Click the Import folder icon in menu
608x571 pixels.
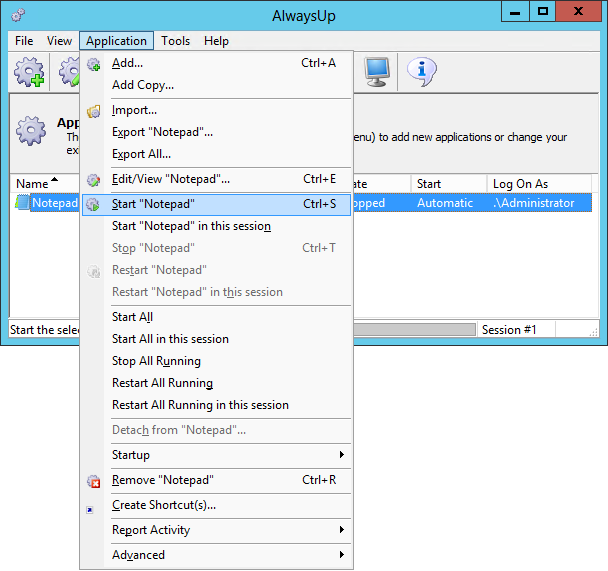click(93, 111)
